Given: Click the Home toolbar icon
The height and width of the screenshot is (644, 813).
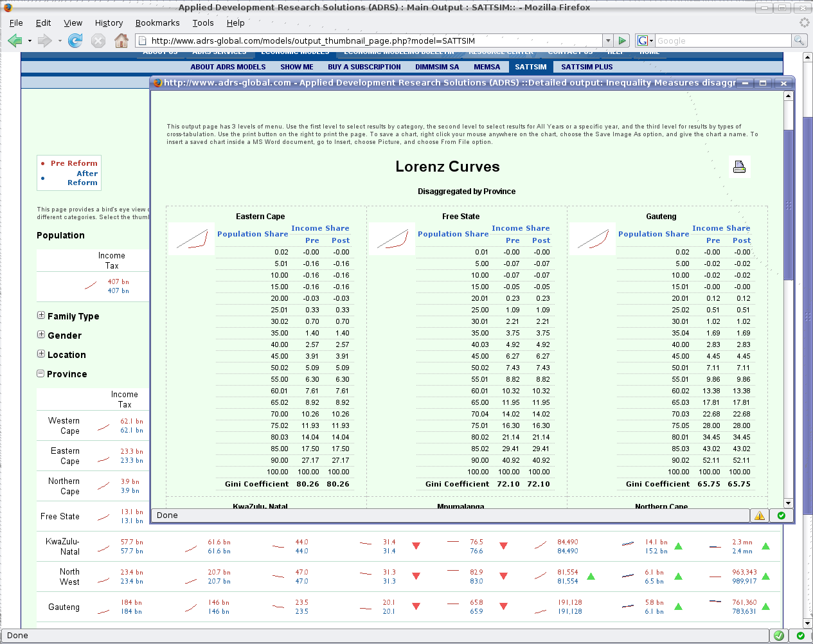Looking at the screenshot, I should coord(121,40).
